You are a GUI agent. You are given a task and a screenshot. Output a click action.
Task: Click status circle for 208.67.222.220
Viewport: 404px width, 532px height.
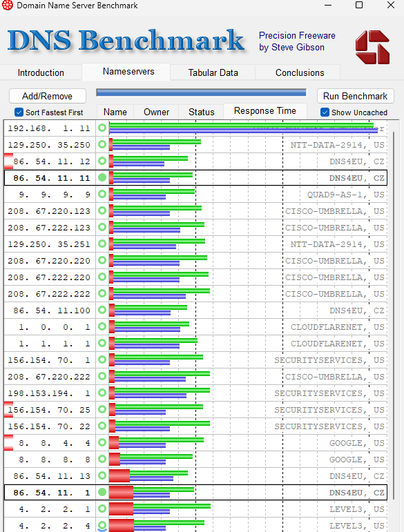coord(102,277)
